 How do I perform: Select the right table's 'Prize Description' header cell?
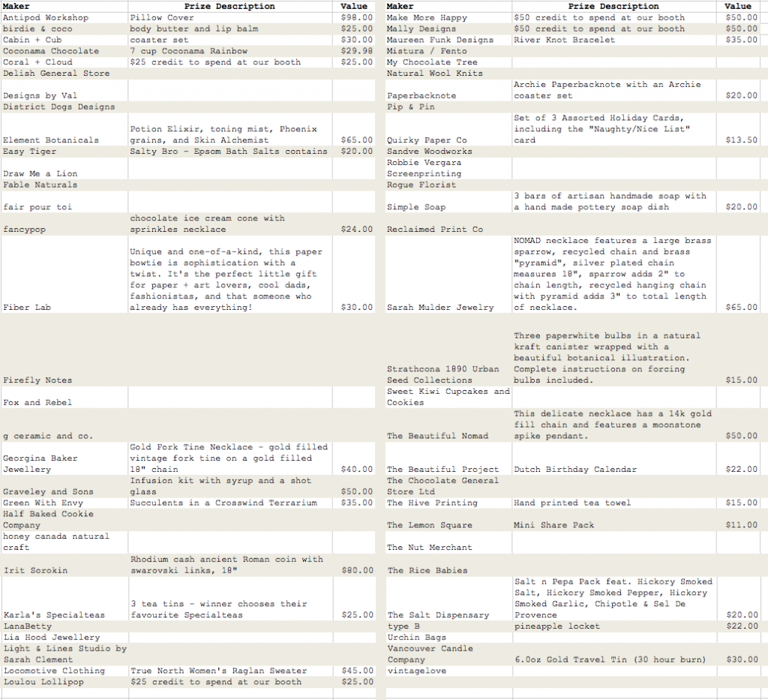pos(614,6)
